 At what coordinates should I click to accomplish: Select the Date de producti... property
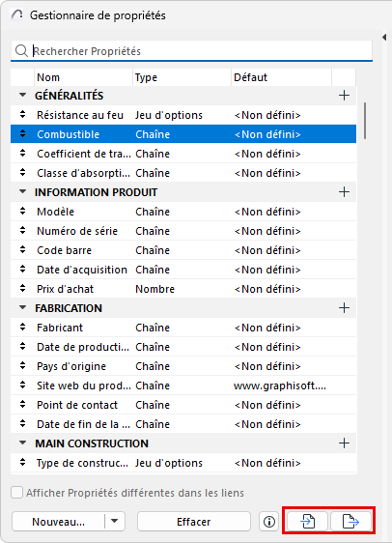tap(183, 347)
